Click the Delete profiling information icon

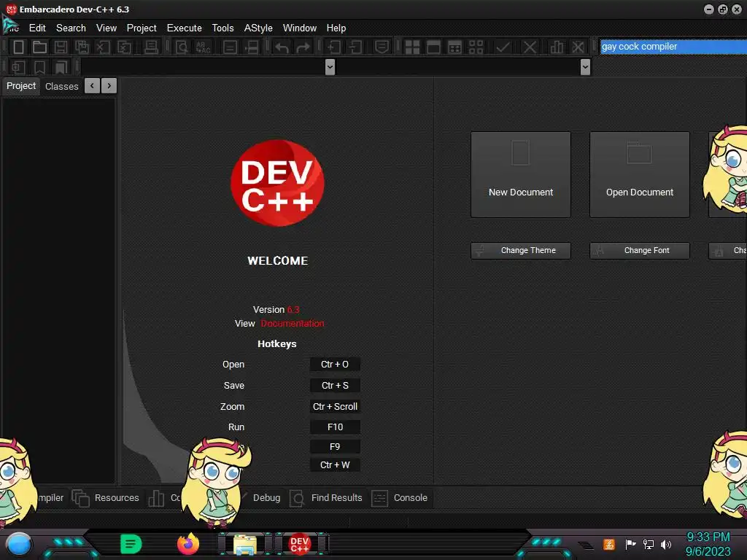tap(578, 47)
